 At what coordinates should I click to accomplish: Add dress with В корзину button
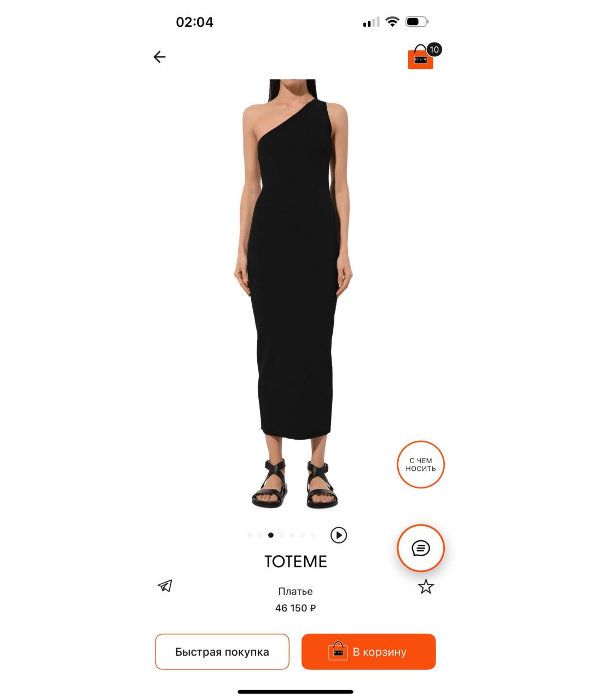[x=369, y=652]
